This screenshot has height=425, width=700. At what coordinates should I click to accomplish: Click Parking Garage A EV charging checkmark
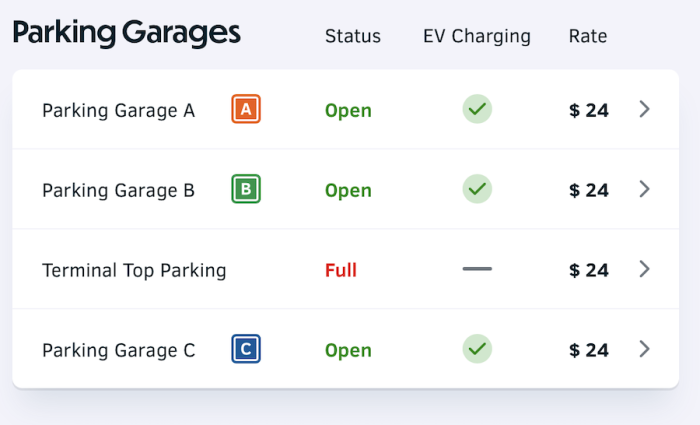tap(477, 109)
